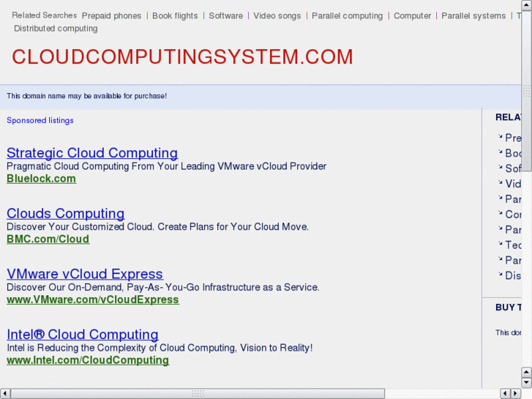Open the VMware vCloud Express listing
Viewport: 532px width, 399px height.
coord(85,274)
